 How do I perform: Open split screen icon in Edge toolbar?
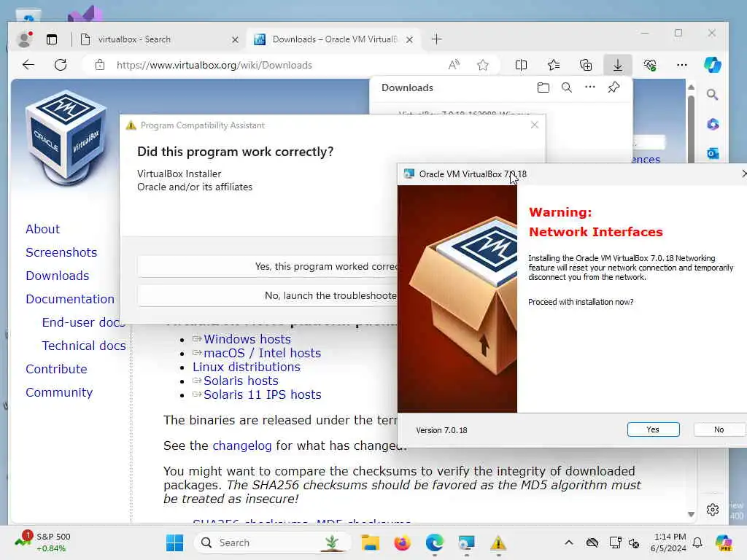(x=521, y=65)
